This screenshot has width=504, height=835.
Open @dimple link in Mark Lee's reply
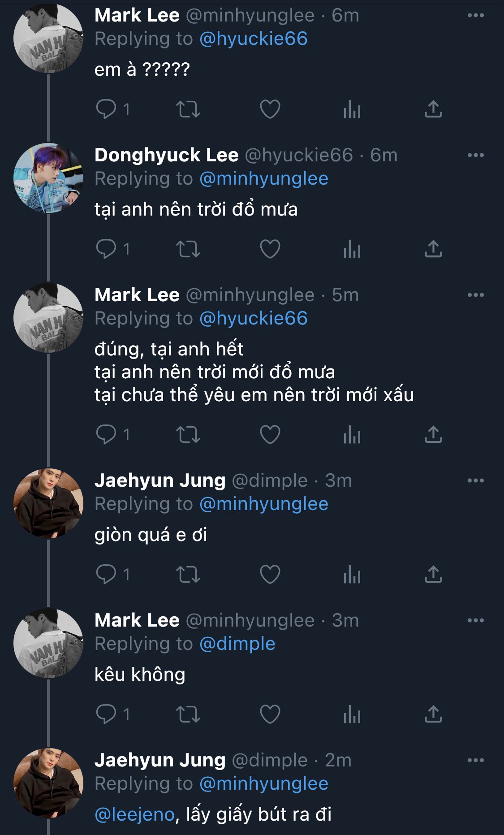237,644
